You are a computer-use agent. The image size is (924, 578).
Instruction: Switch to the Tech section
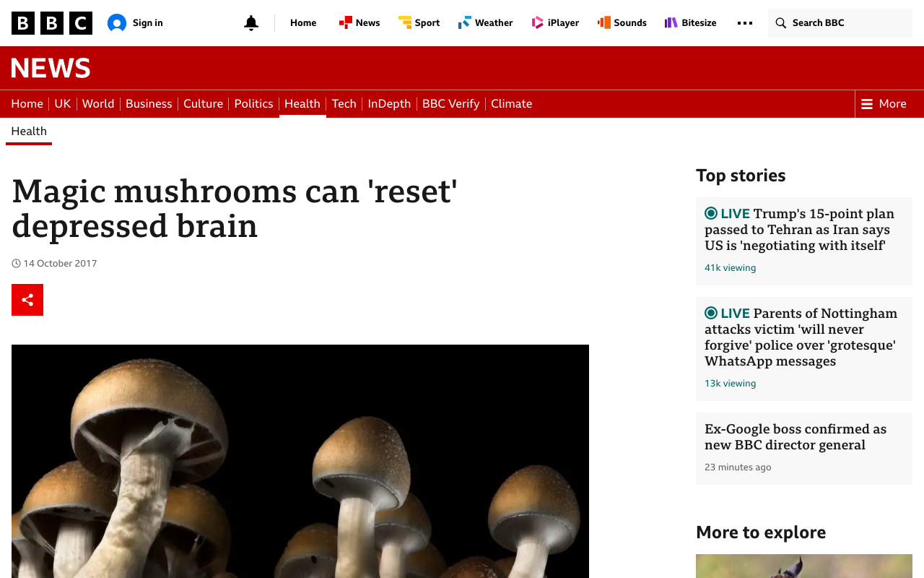click(344, 104)
